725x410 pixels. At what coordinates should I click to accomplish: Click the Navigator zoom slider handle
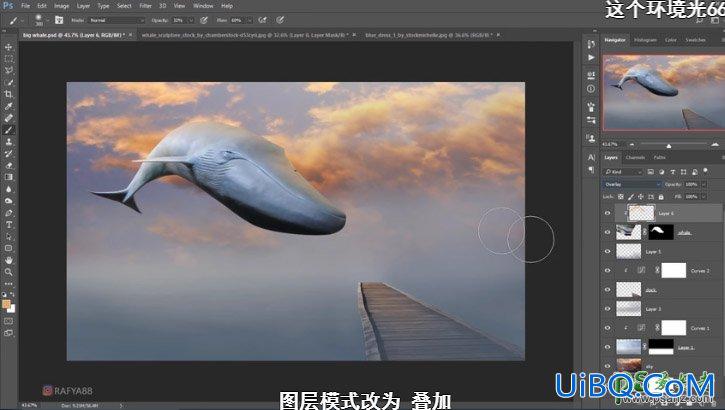669,146
